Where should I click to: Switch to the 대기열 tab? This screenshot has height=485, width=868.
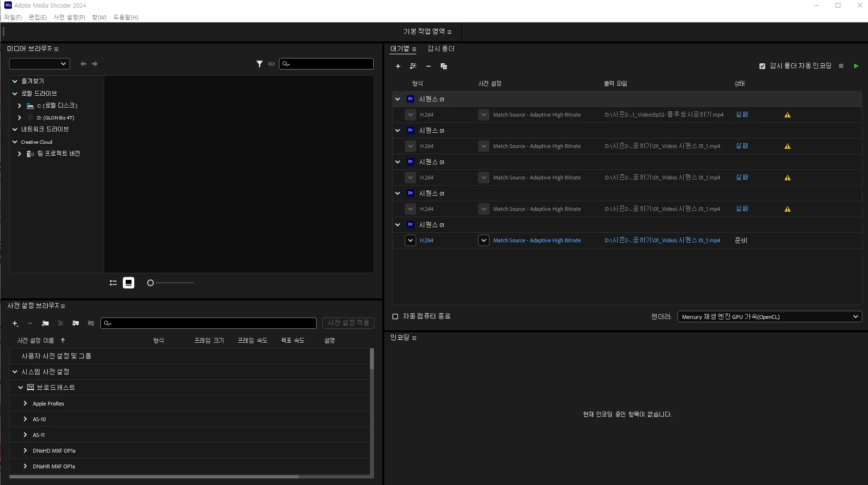(399, 49)
